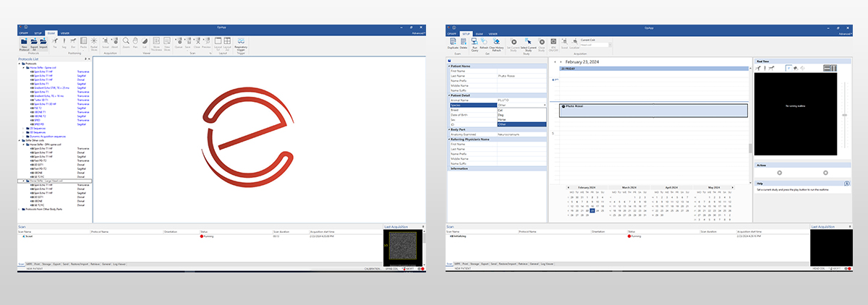868x305 pixels.
Task: Select the Tra positioning icon
Action: [x=54, y=41]
